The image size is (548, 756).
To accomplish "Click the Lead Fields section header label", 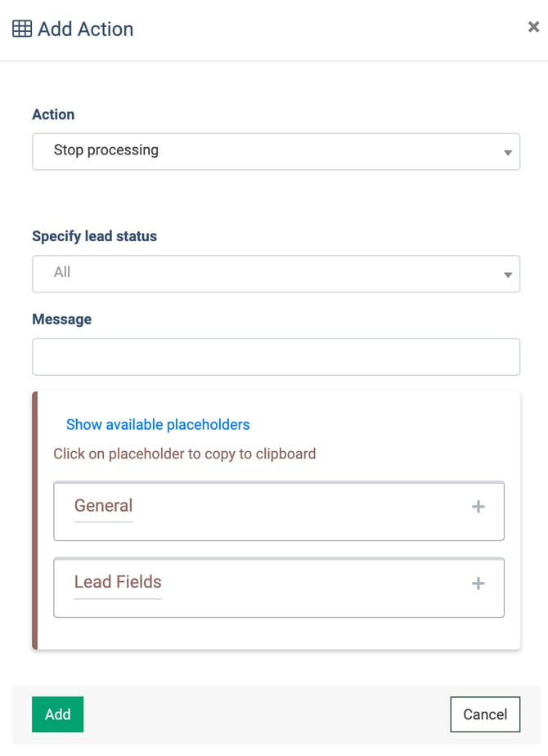I will pos(117,583).
